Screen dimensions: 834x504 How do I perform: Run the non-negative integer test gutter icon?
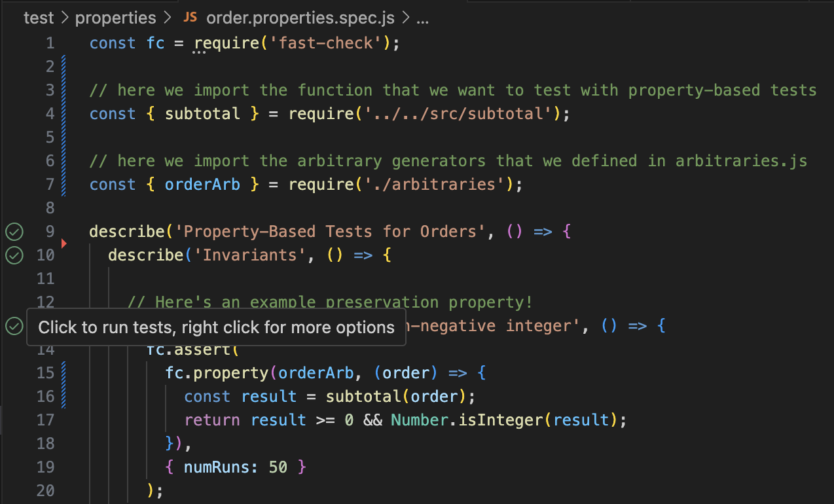tap(14, 325)
